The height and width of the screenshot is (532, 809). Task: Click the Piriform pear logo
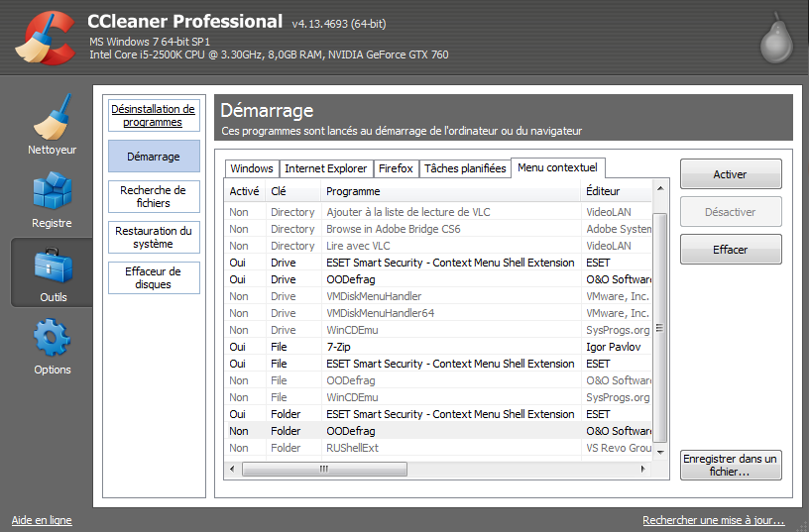(776, 39)
